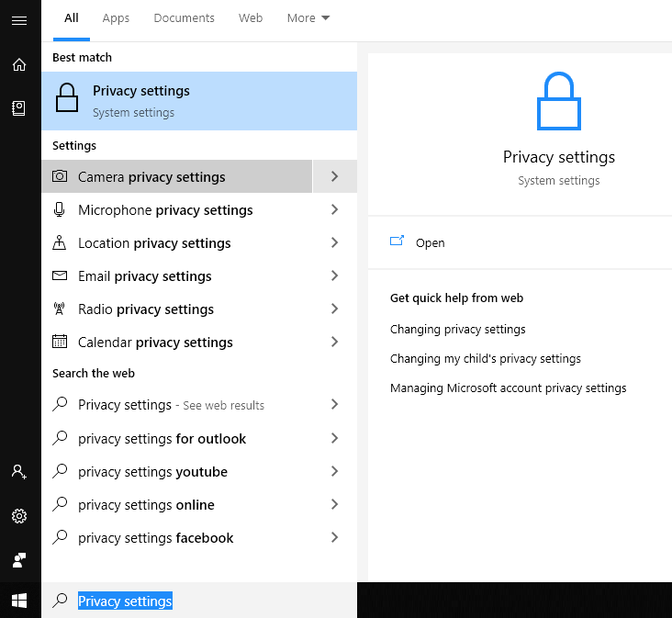The width and height of the screenshot is (672, 618).
Task: Expand Camera privacy settings arrow
Action: coord(335,176)
